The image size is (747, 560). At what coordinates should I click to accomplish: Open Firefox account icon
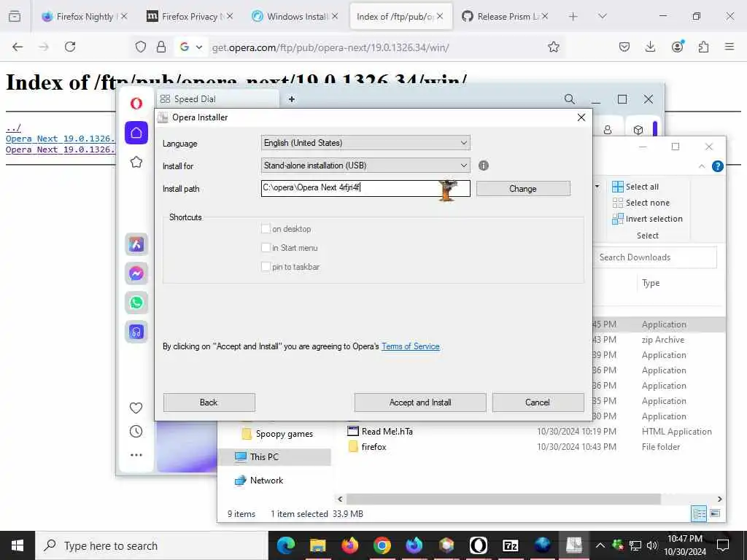click(x=677, y=46)
